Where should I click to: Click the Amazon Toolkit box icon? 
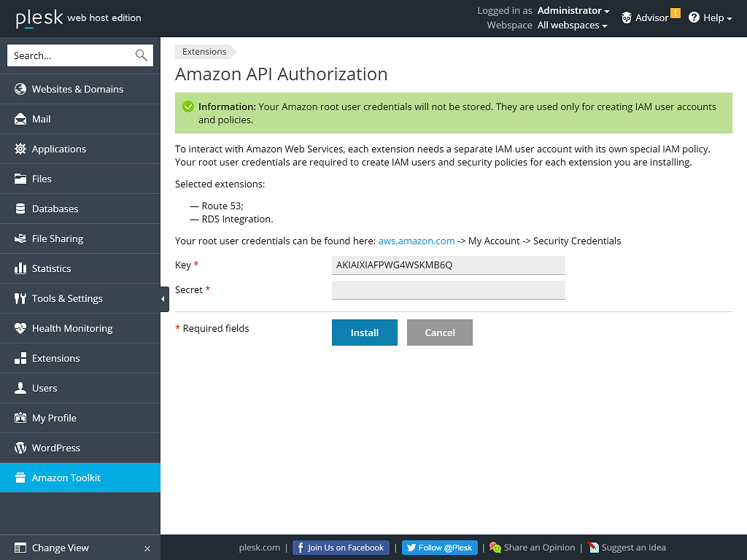[x=20, y=478]
